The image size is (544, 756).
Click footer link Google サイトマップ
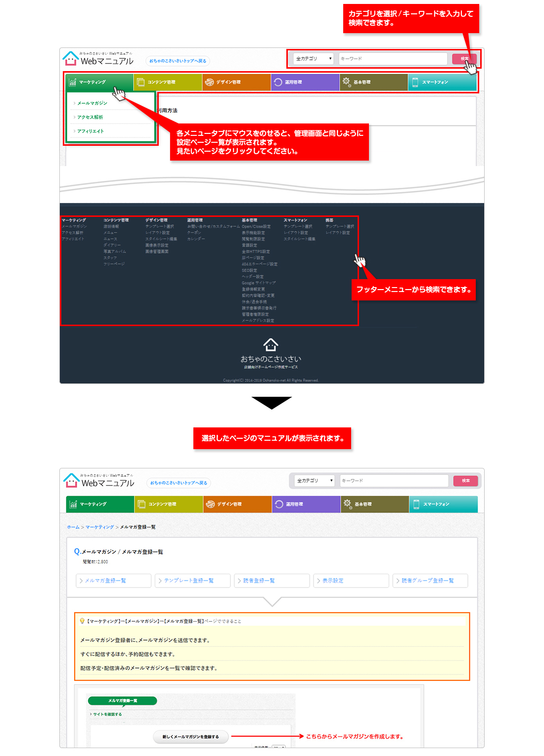tap(259, 283)
